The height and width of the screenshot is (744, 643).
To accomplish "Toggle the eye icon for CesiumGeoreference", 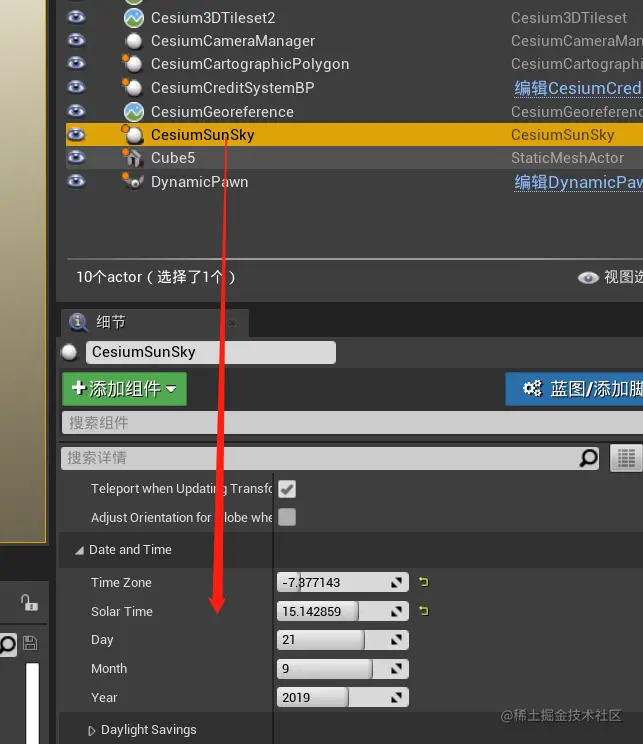I will (76, 112).
